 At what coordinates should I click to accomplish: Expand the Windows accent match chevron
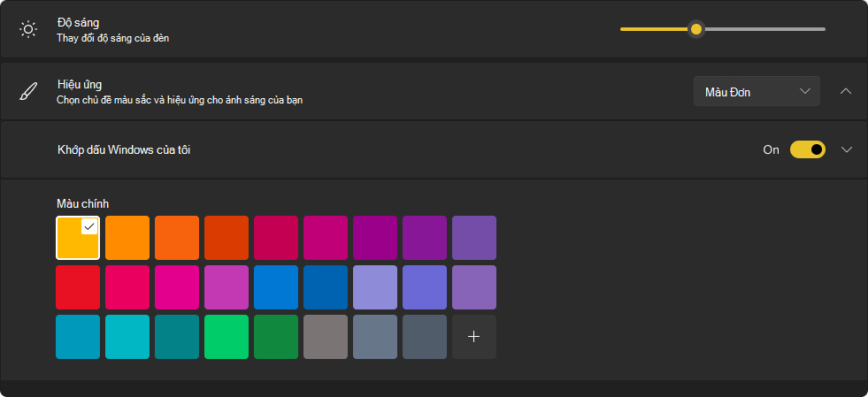[846, 149]
